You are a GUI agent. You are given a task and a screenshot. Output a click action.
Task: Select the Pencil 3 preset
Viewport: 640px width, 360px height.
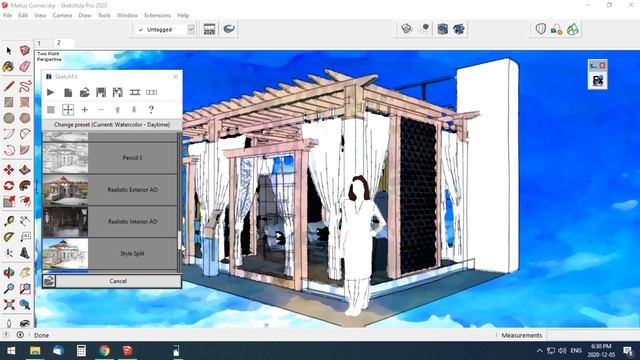pyautogui.click(x=110, y=158)
